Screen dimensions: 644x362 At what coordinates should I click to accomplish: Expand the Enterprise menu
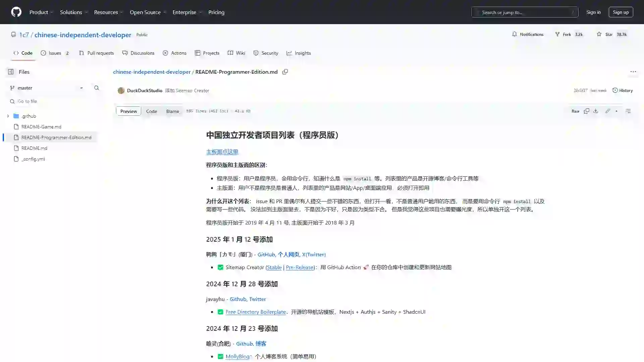coord(187,12)
